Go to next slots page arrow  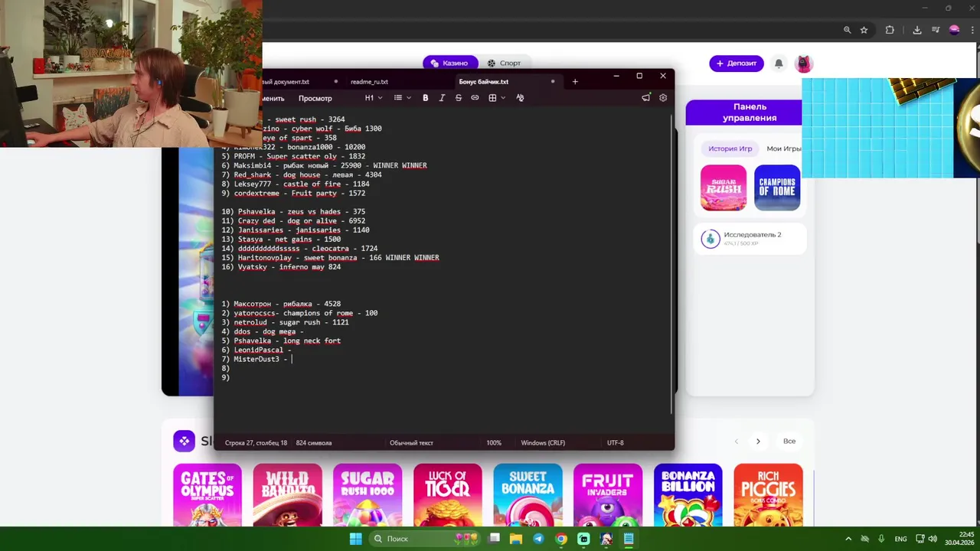pyautogui.click(x=758, y=441)
